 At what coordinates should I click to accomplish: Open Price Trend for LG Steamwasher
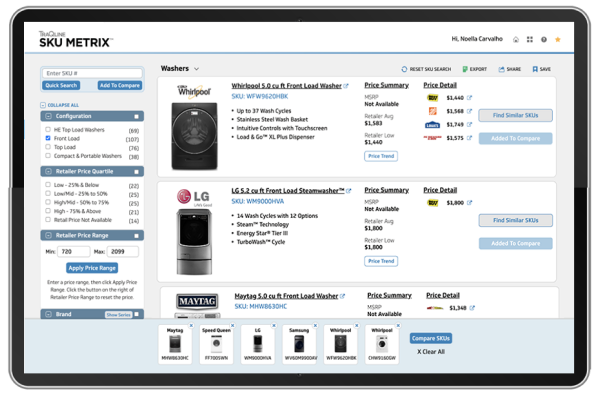click(x=381, y=261)
